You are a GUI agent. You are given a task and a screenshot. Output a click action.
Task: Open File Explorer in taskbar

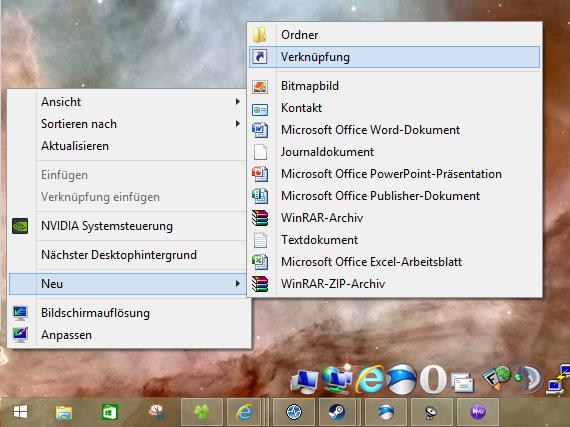click(64, 412)
